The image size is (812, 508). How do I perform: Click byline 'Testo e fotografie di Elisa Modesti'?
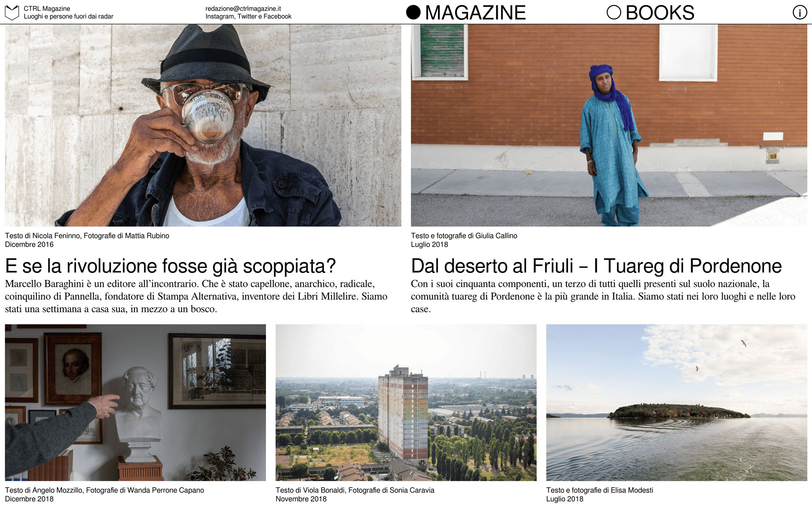coord(600,490)
